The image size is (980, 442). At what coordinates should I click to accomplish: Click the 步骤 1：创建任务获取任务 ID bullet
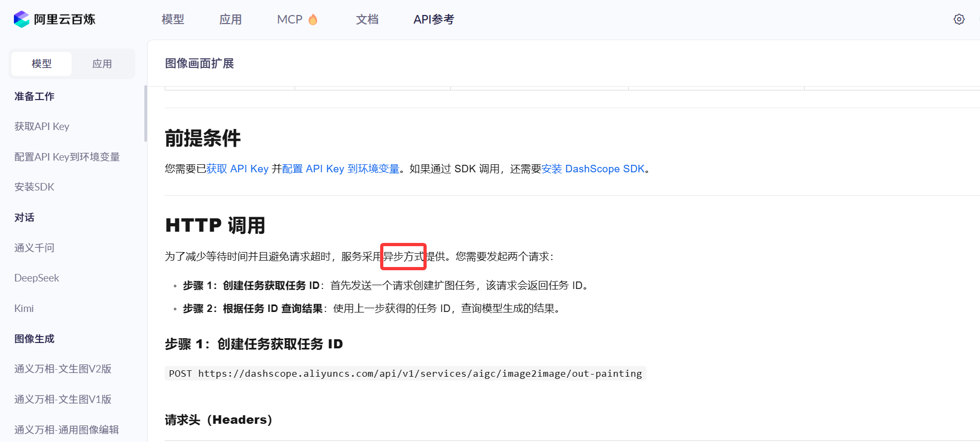point(386,285)
